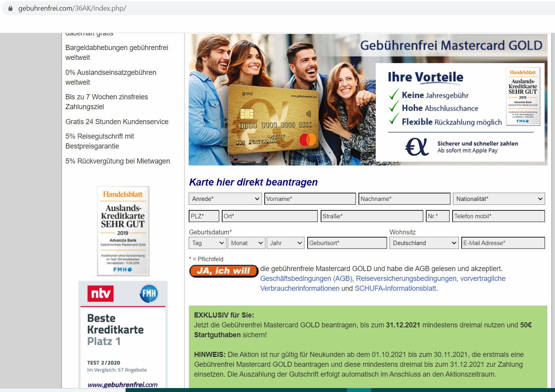Image resolution: width=555 pixels, height=392 pixels.
Task: Open the Jahr birth year dropdown
Action: coord(286,243)
